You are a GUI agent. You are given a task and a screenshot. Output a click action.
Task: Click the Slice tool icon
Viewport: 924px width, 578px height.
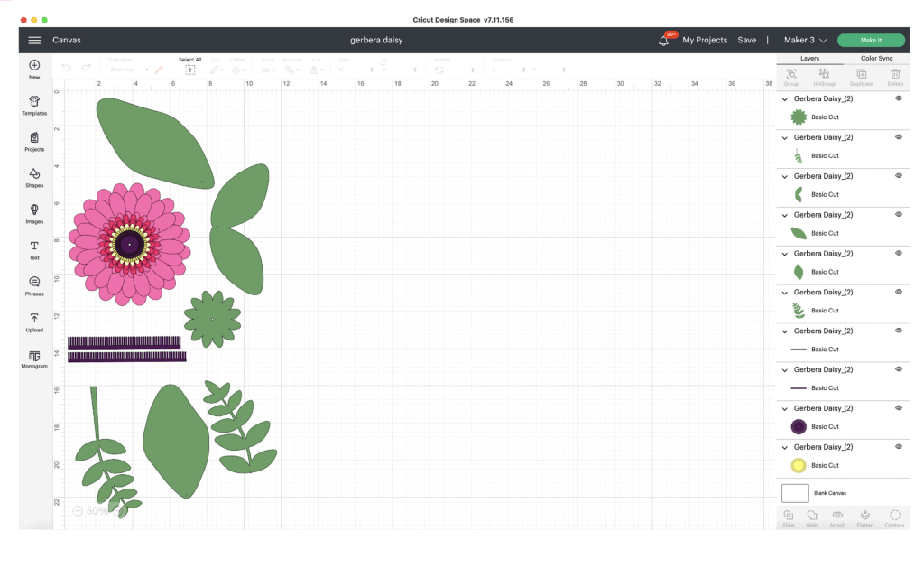click(x=789, y=517)
